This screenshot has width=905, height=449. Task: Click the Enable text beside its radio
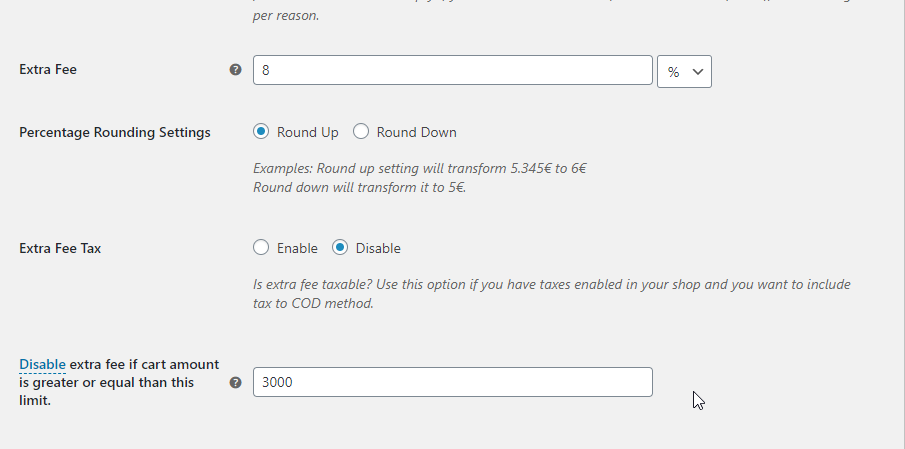point(297,248)
